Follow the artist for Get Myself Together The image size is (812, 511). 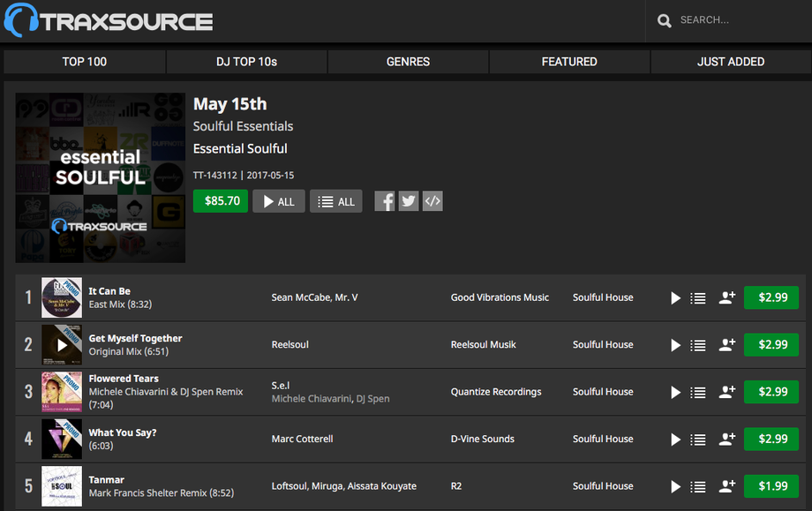point(727,345)
